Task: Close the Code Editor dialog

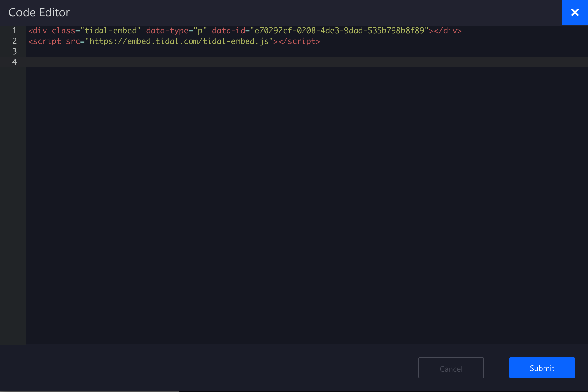Action: tap(575, 12)
